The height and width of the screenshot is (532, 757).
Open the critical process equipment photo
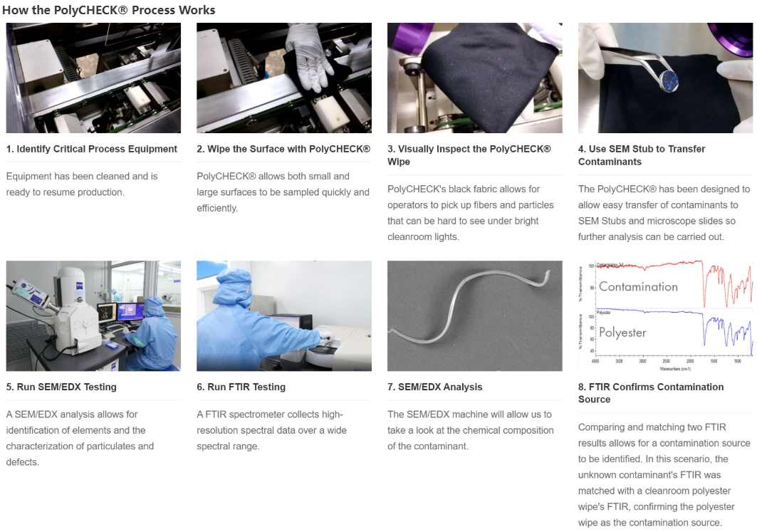click(93, 78)
